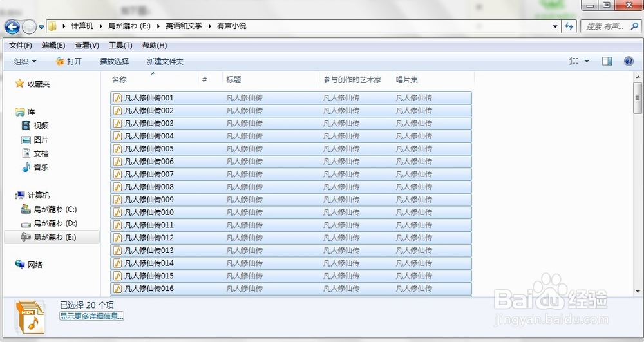
Task: Click the music icon of 凡人修仙传008
Action: pos(117,187)
